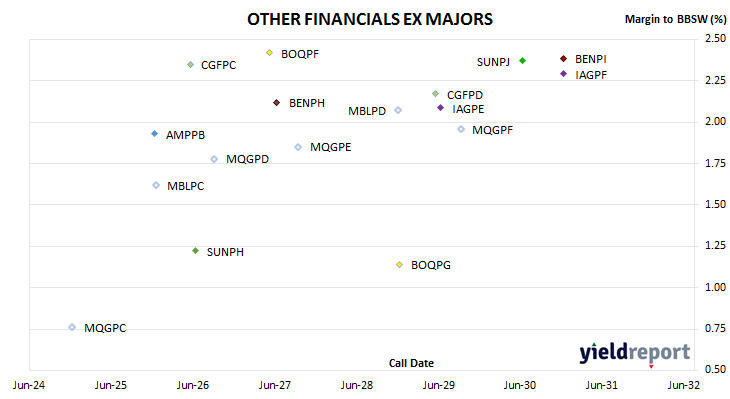Click the yellow BOQPF diamond marker
This screenshot has height=399, width=730.
pos(270,53)
